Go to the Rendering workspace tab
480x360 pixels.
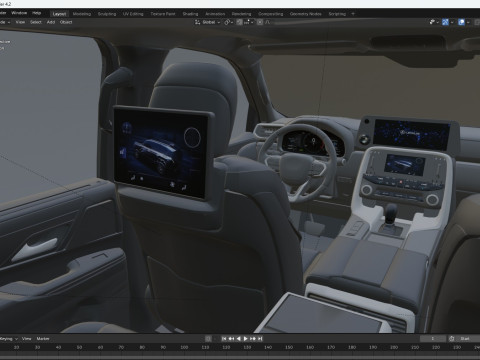point(241,14)
